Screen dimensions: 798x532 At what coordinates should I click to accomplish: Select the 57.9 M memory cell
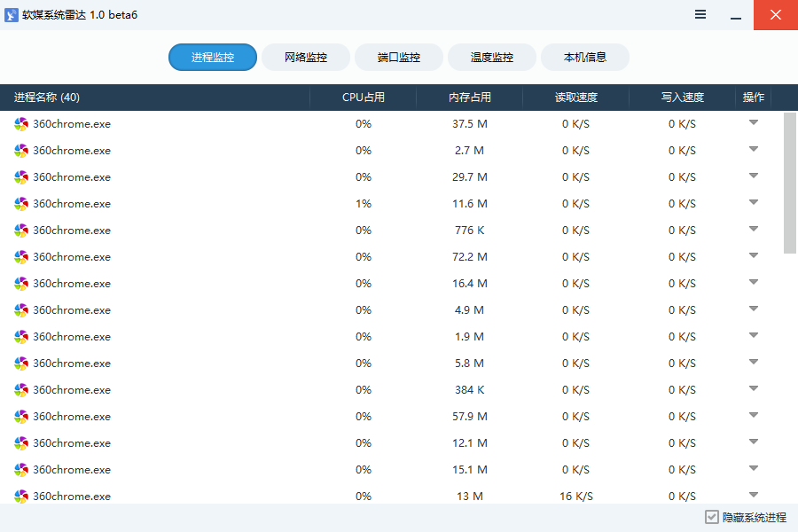[470, 417]
